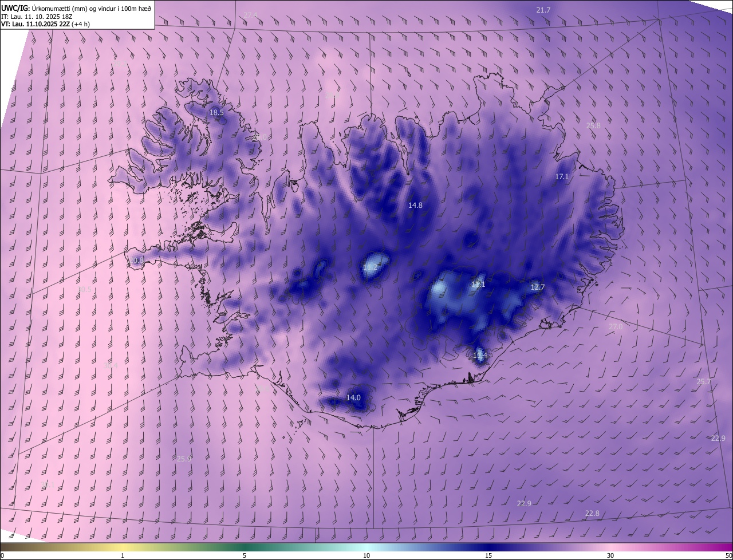Click the 27.0 value label
The image size is (733, 560).
(x=615, y=326)
